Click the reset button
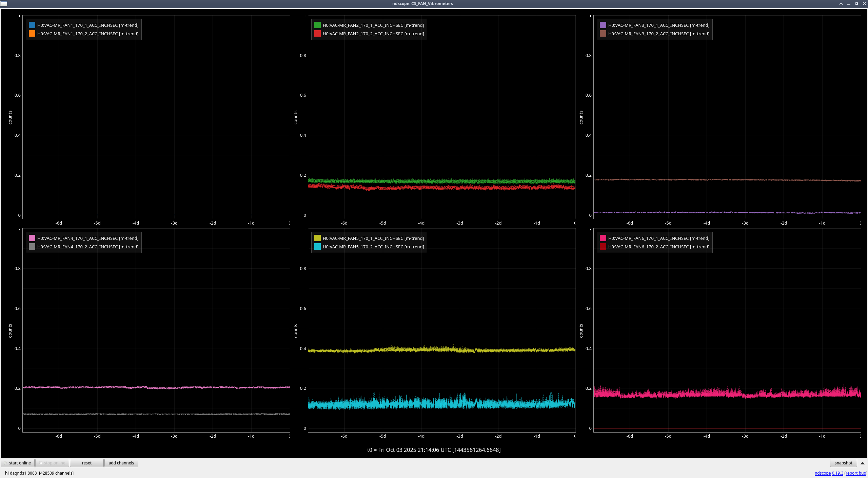Screen dimensions: 868x478 coord(86,463)
